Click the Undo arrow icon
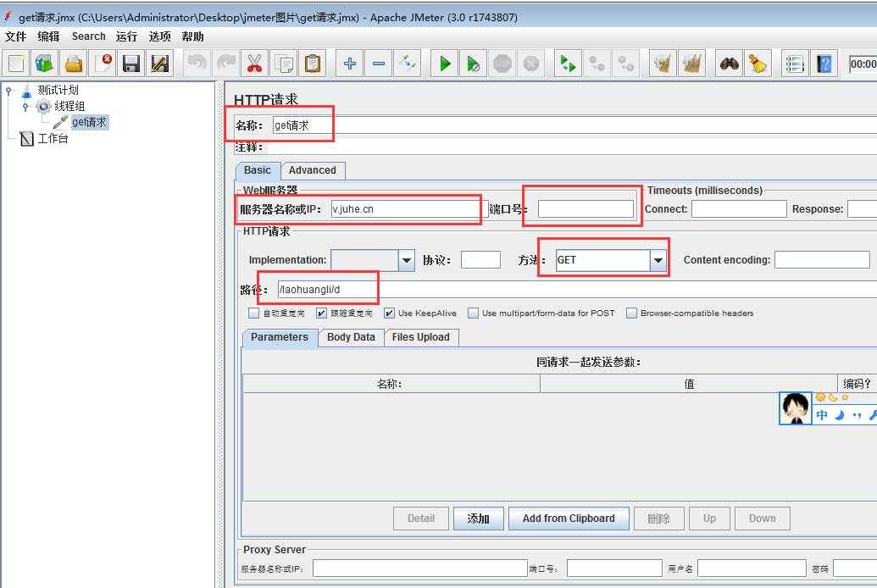877x588 pixels. 197,64
